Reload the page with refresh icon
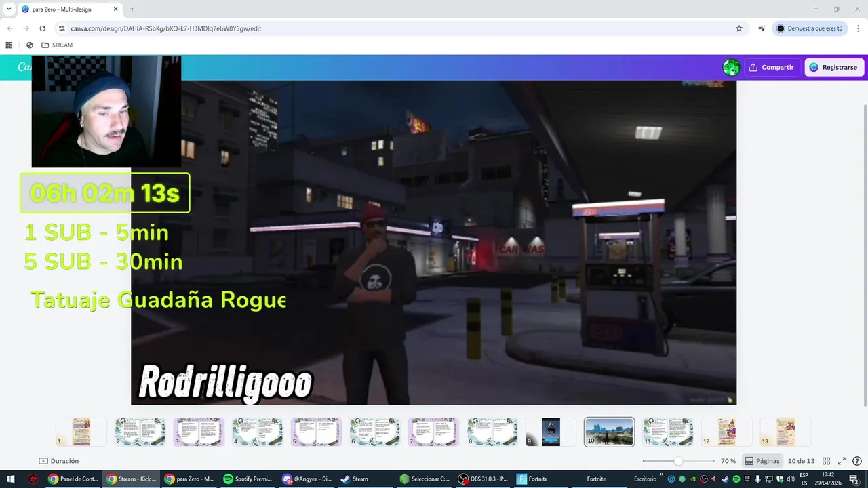The width and height of the screenshot is (868, 488). coord(42,28)
